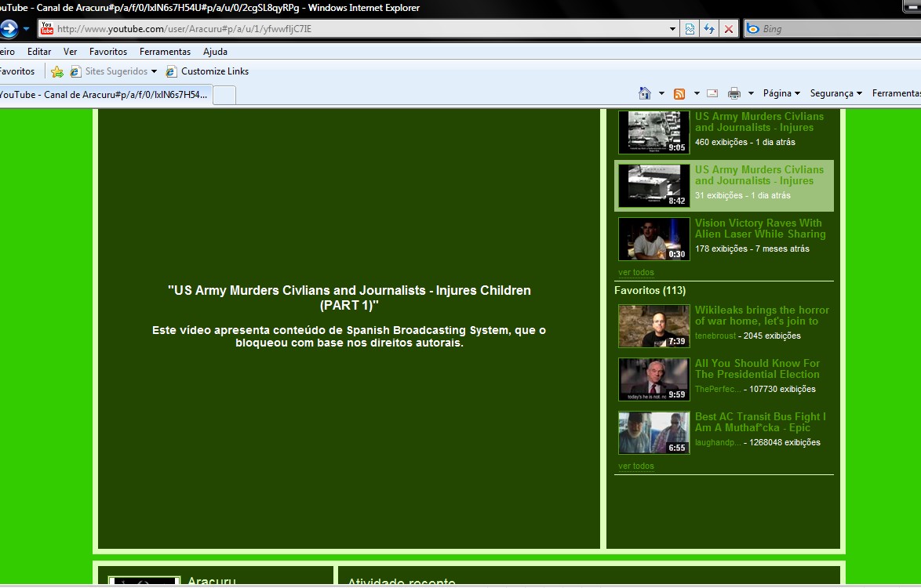Click the RSS feeds icon

pyautogui.click(x=679, y=93)
